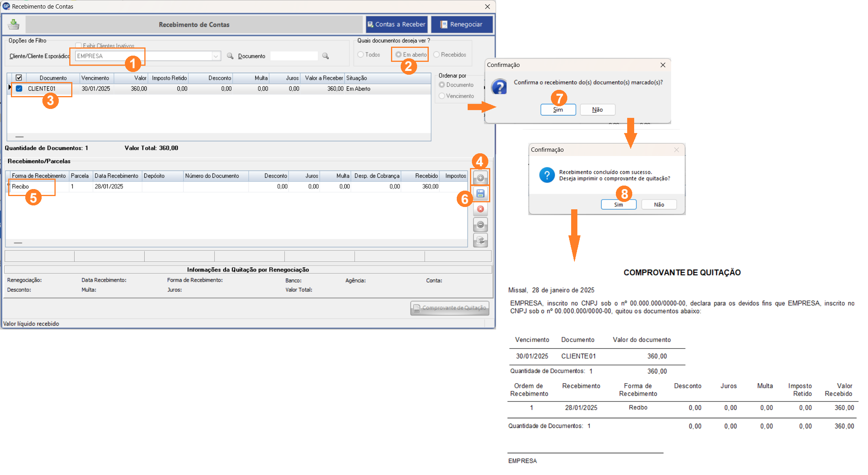Click the Quantidade de Documentos: 1 label
Viewport: 868px width, 475px height.
[46, 148]
